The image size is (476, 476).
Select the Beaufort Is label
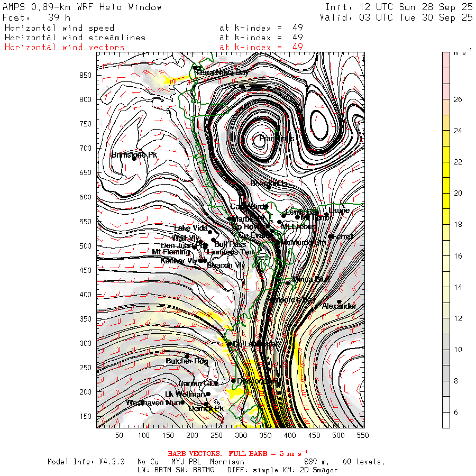click(269, 184)
